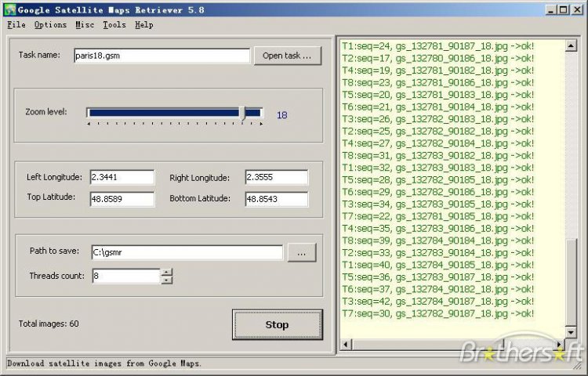
Task: Select log line T8:seq=39 gs_132784_90184_18.jpg
Action: coord(437,240)
